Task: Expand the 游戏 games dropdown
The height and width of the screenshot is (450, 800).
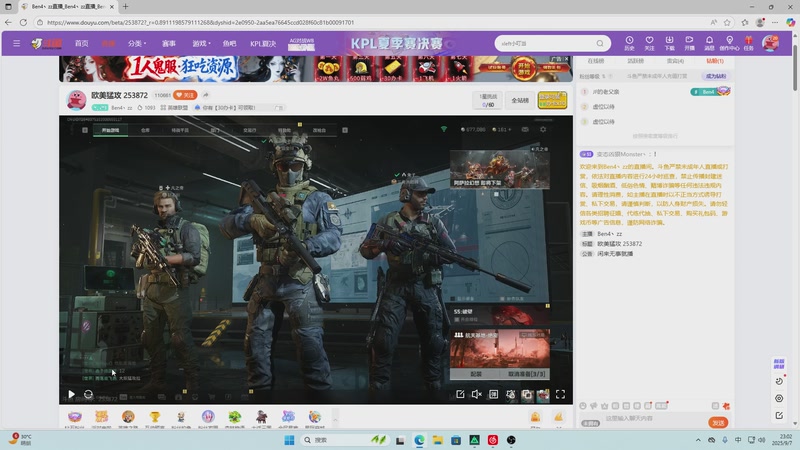Action: click(201, 44)
